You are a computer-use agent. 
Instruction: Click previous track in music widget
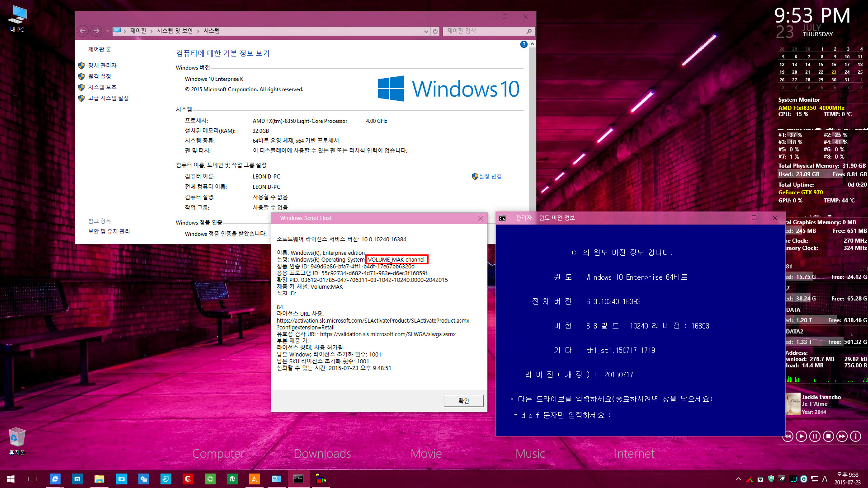point(788,436)
